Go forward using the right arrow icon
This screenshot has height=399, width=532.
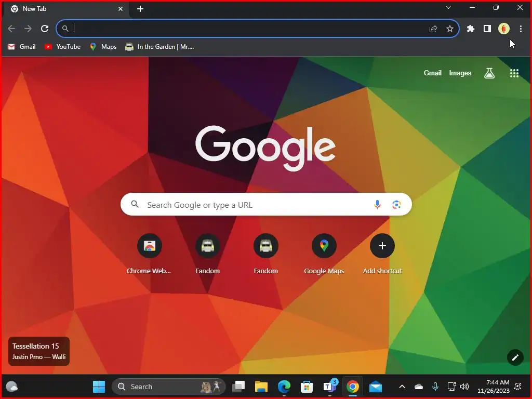point(28,29)
